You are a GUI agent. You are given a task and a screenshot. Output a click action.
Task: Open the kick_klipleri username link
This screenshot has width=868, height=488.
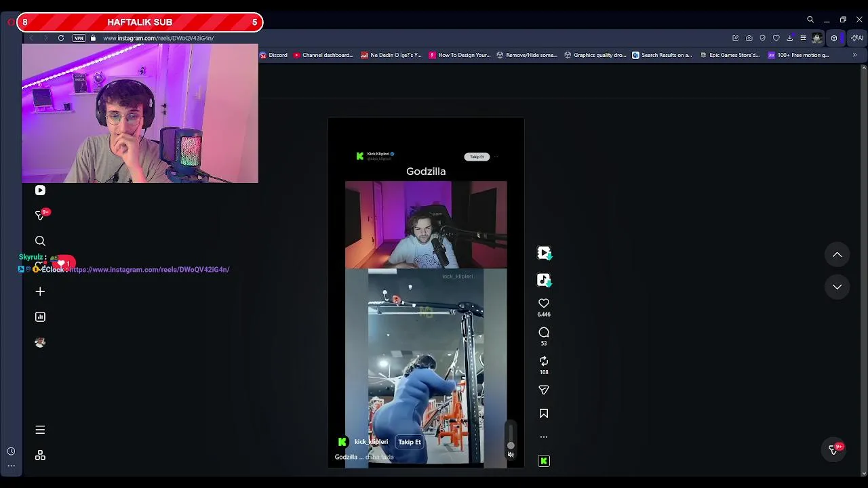pyautogui.click(x=371, y=442)
